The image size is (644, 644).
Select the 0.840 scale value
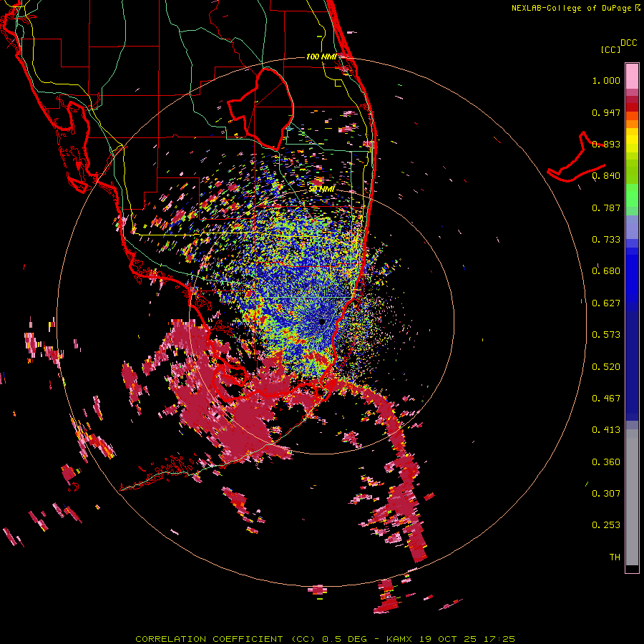click(606, 176)
